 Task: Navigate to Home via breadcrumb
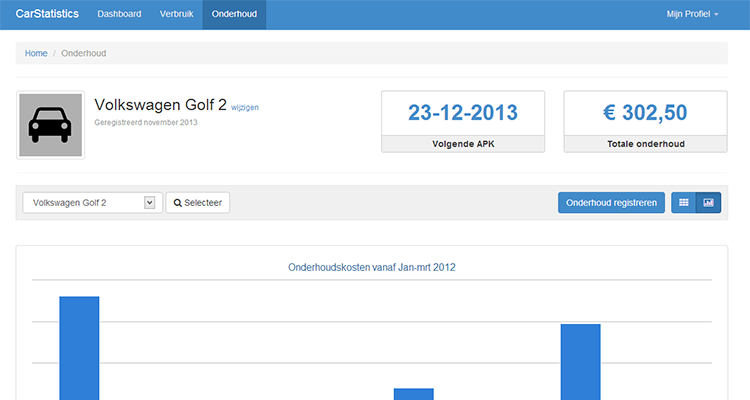pos(36,52)
